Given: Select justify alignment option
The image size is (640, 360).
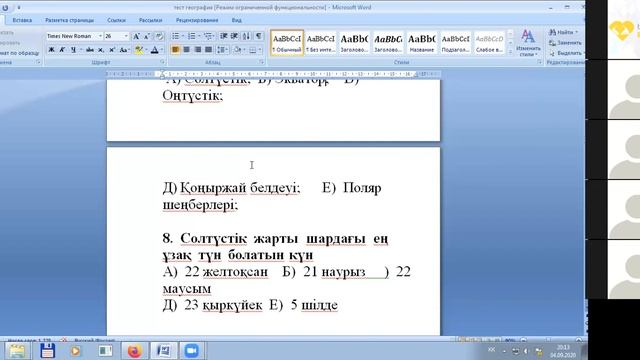Looking at the screenshot, I should (x=208, y=50).
